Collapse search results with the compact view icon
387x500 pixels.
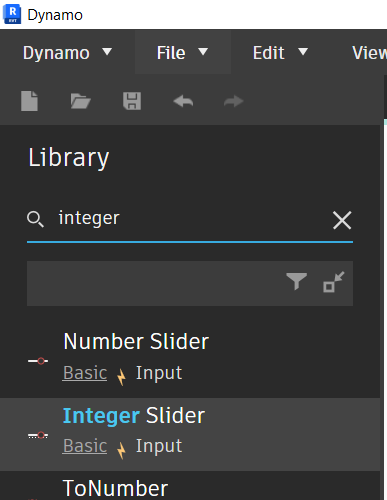click(334, 282)
